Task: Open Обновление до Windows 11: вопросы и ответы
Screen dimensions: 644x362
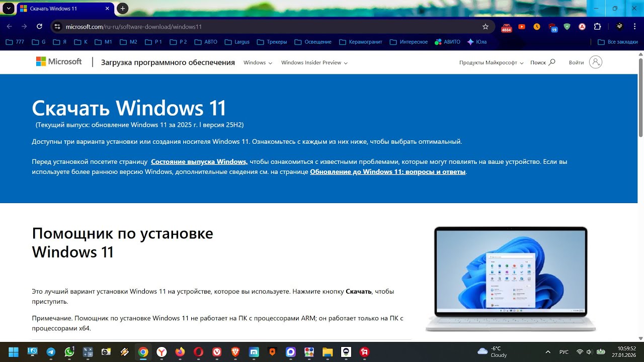Action: pyautogui.click(x=388, y=172)
